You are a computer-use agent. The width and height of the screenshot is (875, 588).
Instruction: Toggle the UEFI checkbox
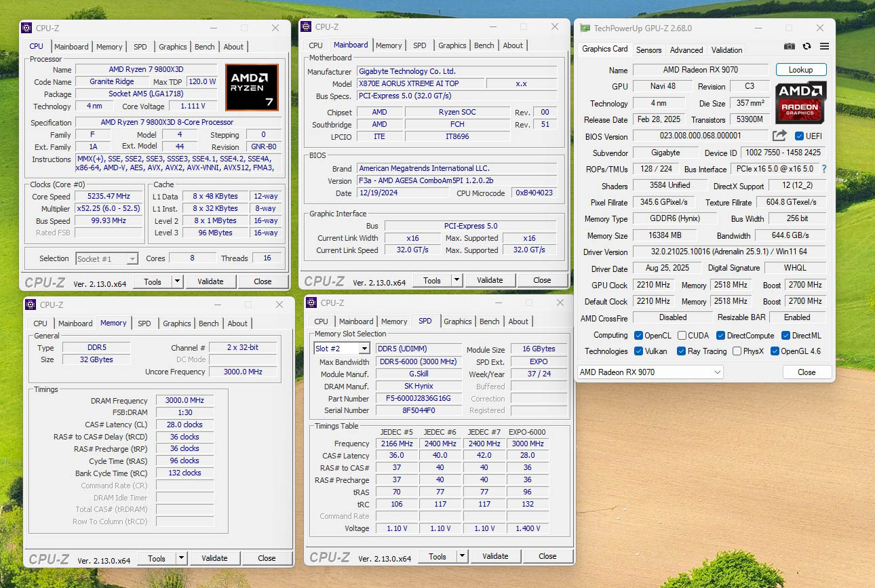[x=799, y=136]
